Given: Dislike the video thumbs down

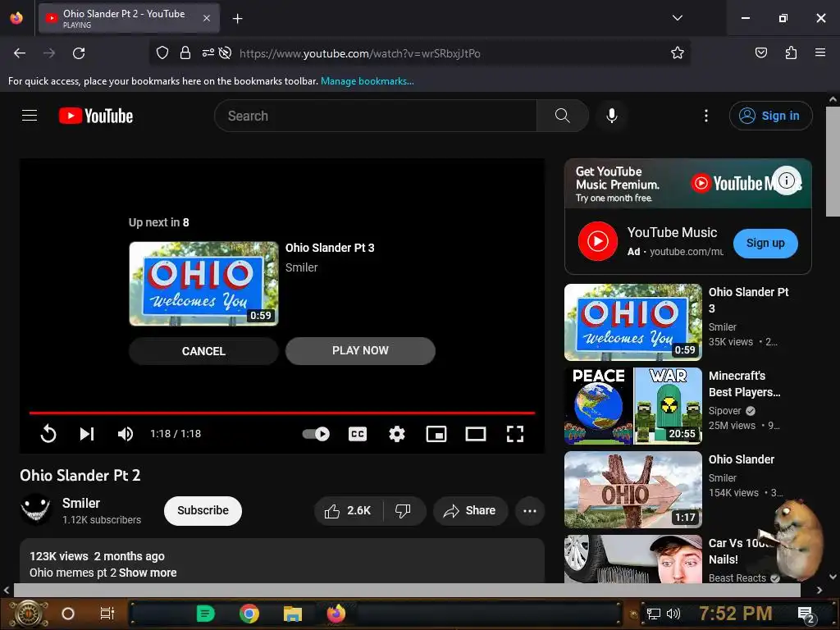Looking at the screenshot, I should (403, 510).
